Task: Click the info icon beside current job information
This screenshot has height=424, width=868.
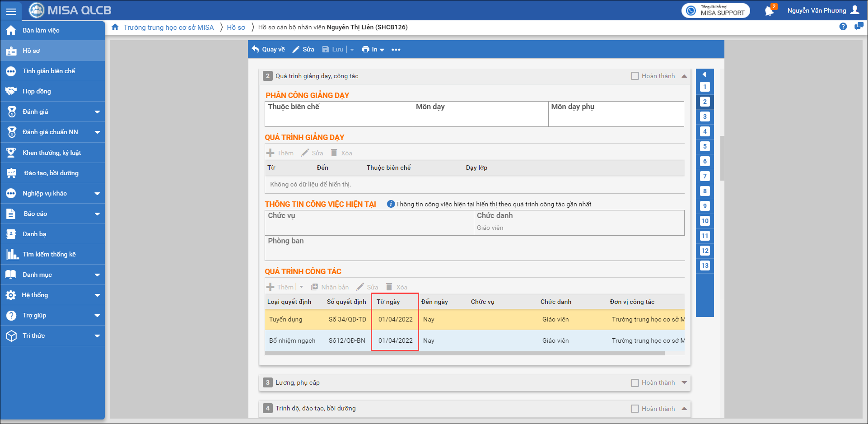Action: [391, 204]
